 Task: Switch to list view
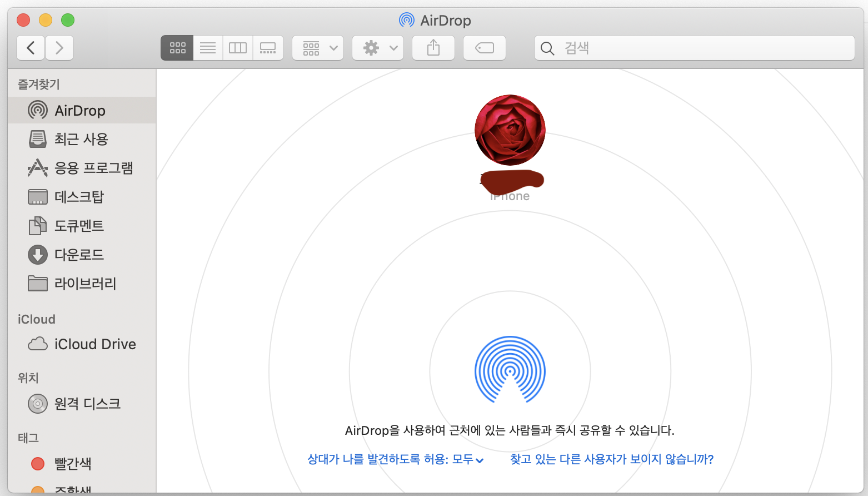pos(208,48)
